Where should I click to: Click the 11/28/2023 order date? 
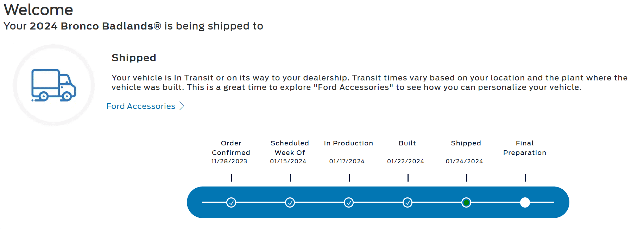pos(229,161)
